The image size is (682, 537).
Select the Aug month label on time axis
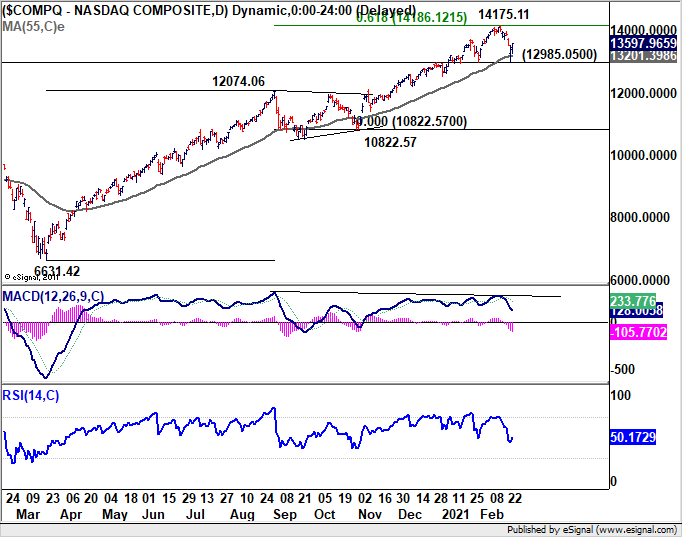click(242, 514)
